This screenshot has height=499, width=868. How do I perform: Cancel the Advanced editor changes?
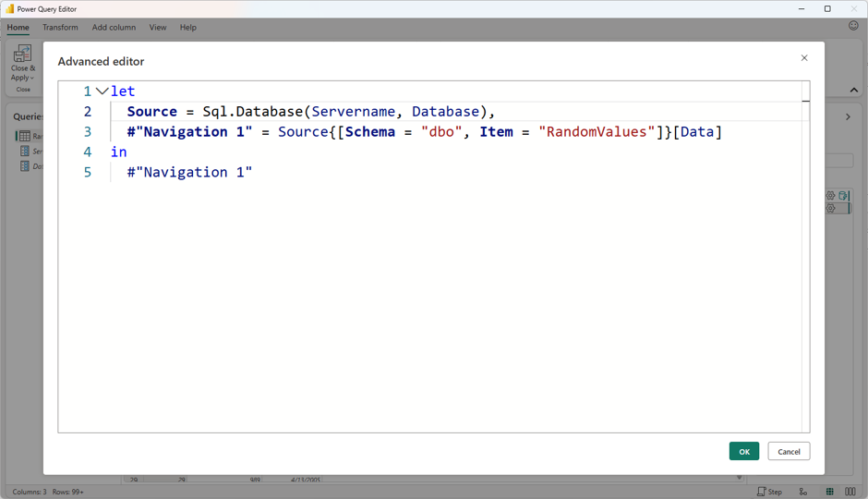click(789, 451)
